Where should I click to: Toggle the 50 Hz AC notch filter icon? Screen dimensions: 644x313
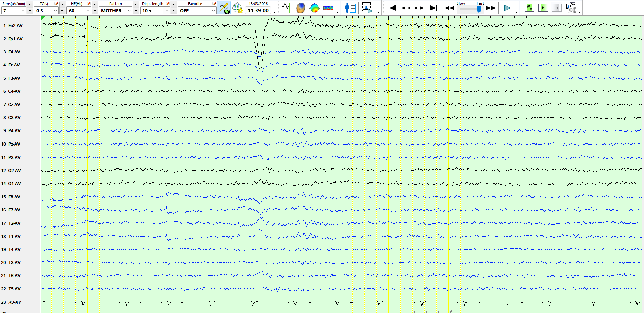coord(224,8)
